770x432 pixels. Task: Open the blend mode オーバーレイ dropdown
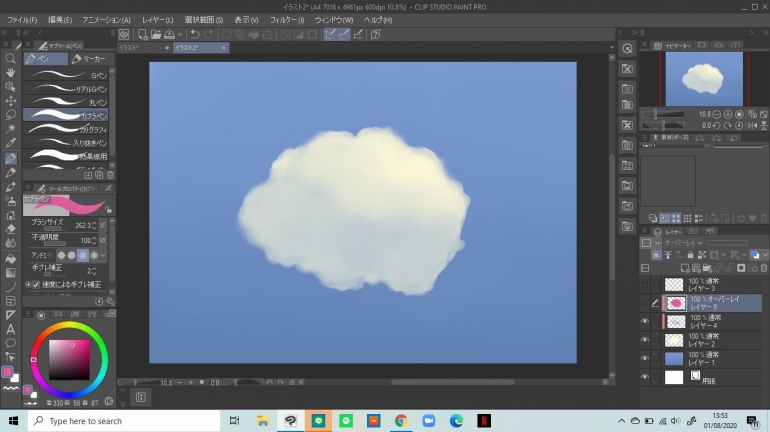684,243
